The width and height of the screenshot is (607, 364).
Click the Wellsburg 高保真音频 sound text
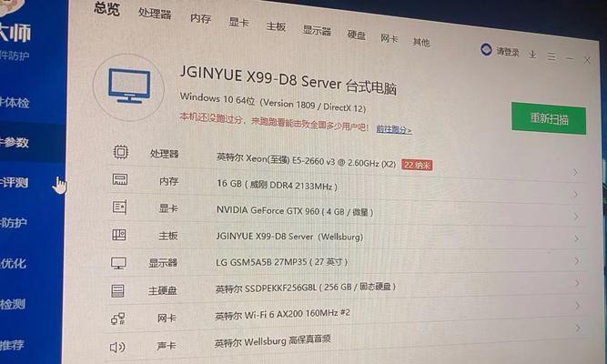(272, 341)
